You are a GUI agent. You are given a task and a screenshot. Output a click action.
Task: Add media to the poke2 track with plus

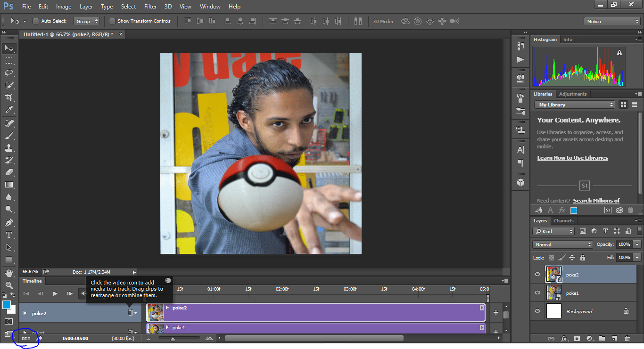tap(496, 312)
